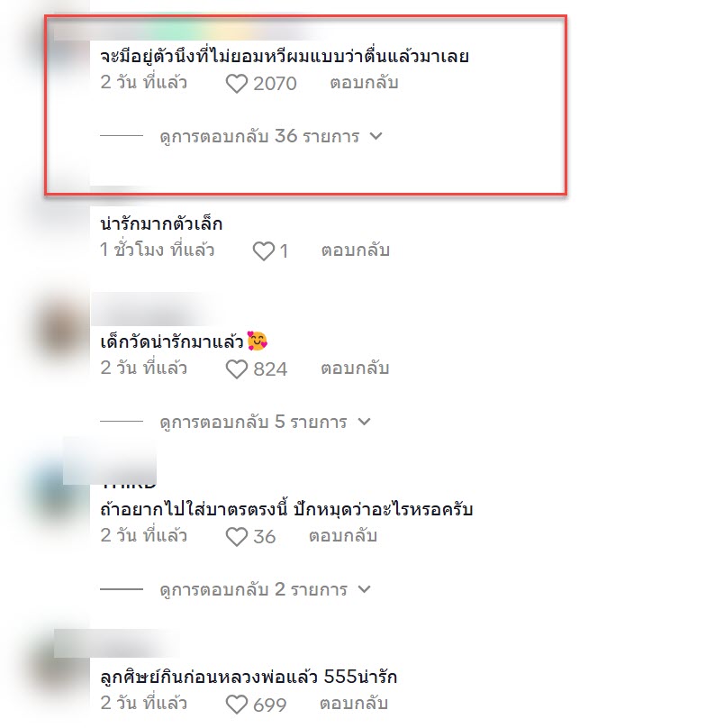Viewport: 715px width, 728px height.
Task: Click the chevron beside ดูการตอบกลับ 5 รายการ
Action: [x=364, y=422]
